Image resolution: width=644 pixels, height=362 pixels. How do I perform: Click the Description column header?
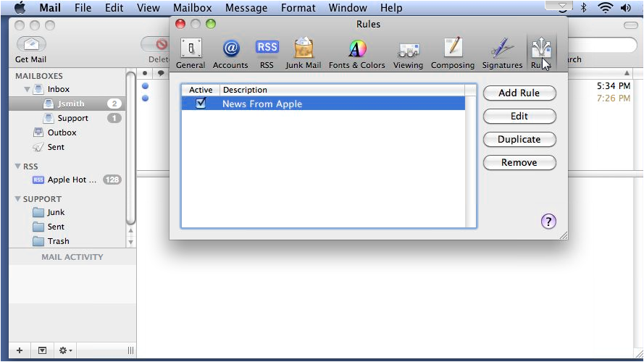coord(343,90)
